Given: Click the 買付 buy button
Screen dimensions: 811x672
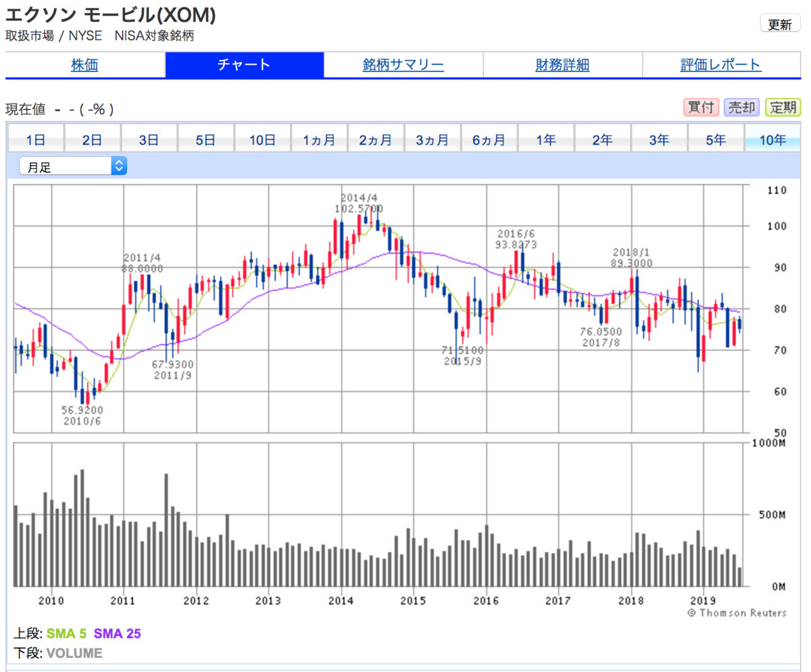Looking at the screenshot, I should [x=701, y=107].
